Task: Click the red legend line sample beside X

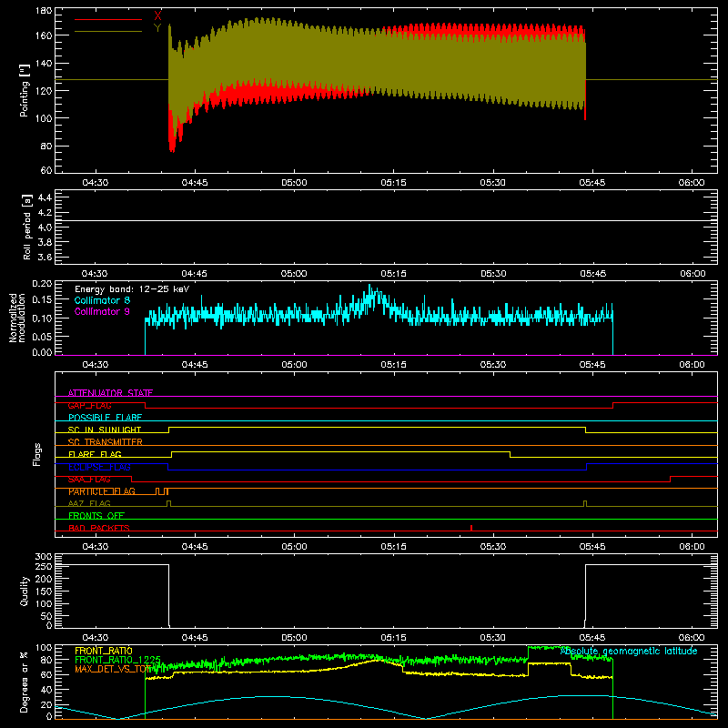Action: (x=108, y=19)
